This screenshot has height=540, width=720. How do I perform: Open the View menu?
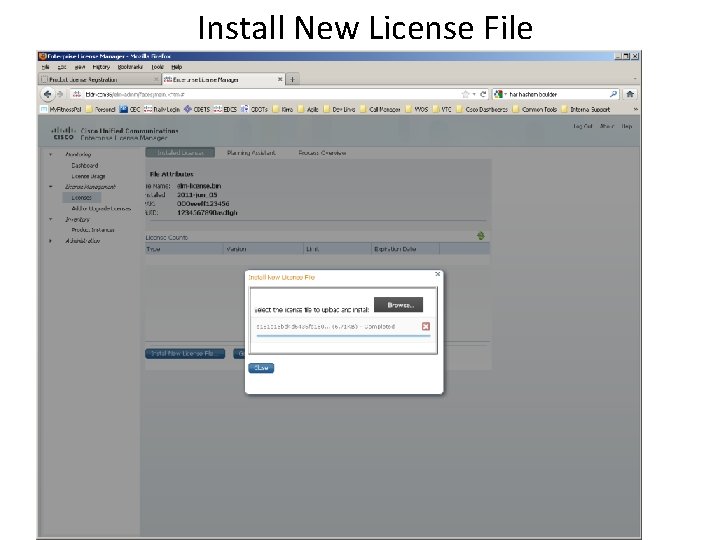pos(80,67)
